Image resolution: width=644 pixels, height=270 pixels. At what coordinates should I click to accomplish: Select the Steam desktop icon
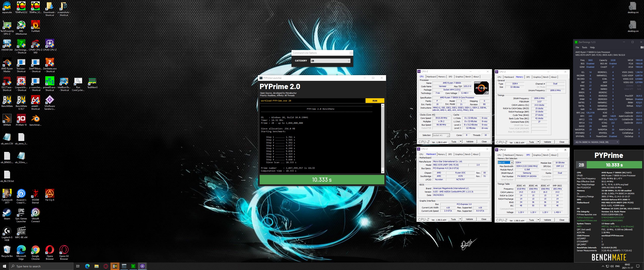coord(7,214)
